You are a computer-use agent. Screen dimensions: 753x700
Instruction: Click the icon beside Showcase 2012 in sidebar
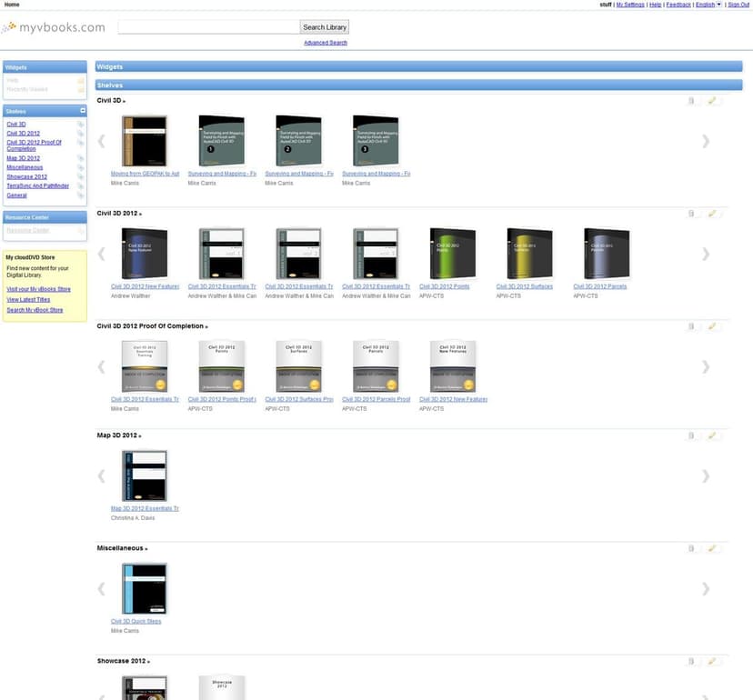click(x=80, y=177)
